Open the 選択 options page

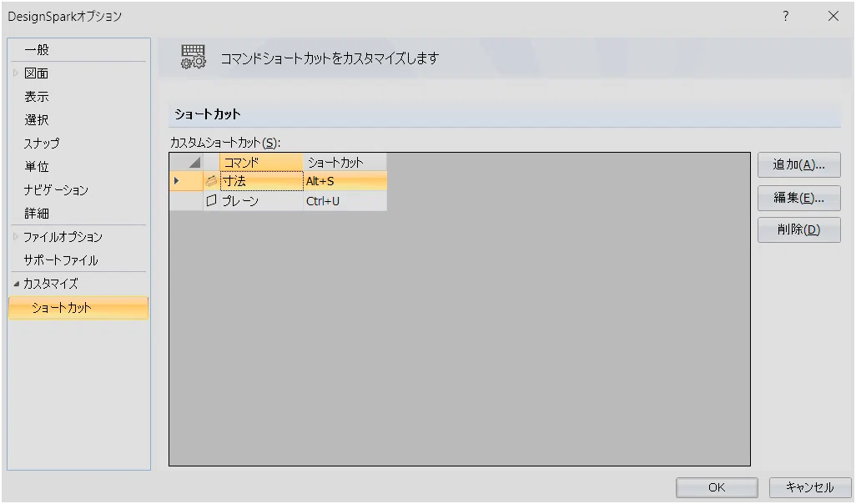(37, 119)
